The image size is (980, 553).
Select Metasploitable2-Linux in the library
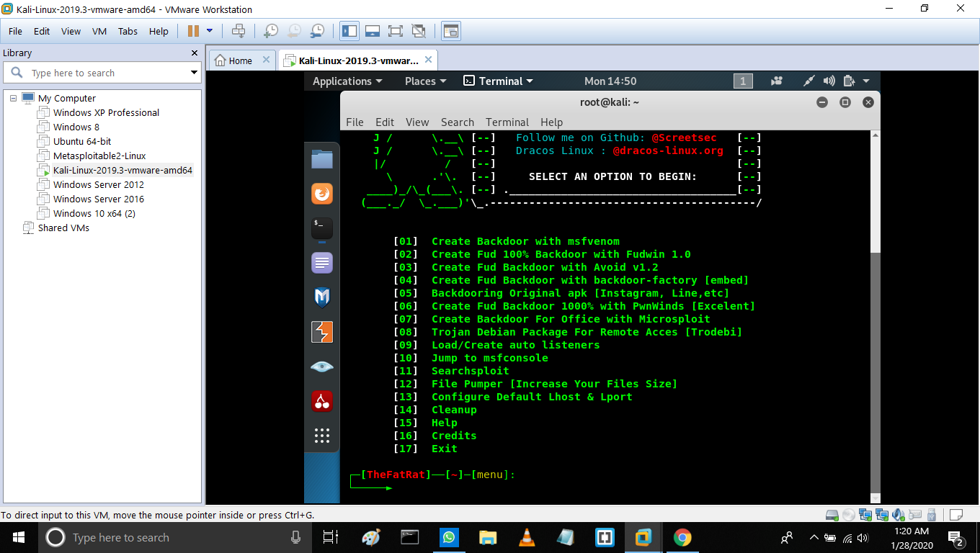tap(99, 156)
